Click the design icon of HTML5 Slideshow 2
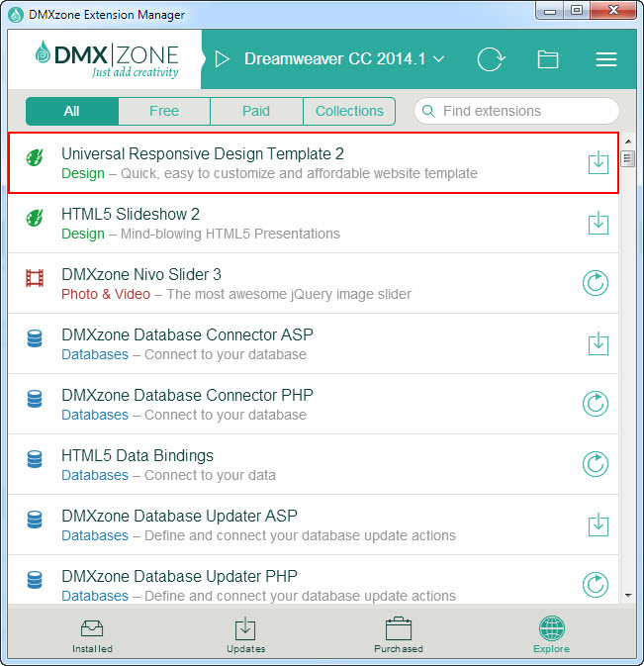 coord(35,218)
